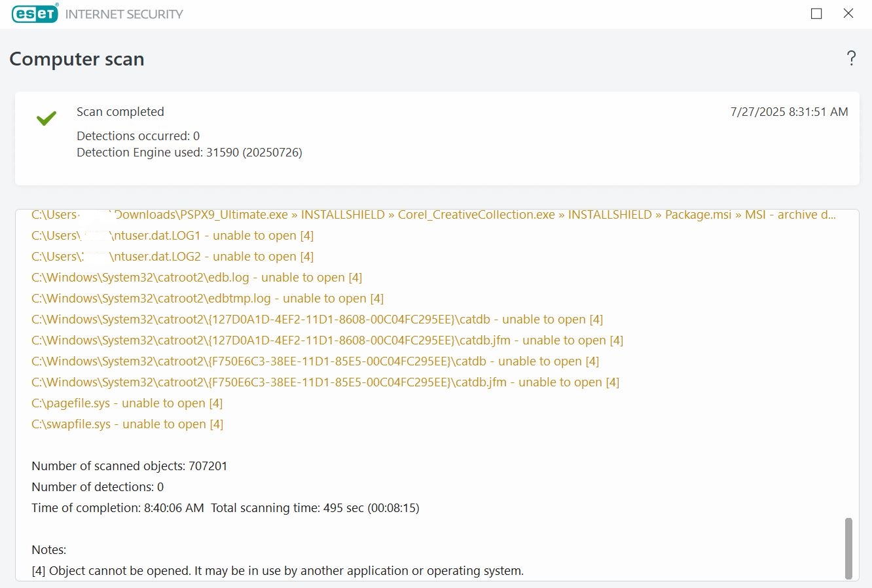Screen dimensions: 872x588
Task: Close the Computer scan window
Action: pos(848,14)
